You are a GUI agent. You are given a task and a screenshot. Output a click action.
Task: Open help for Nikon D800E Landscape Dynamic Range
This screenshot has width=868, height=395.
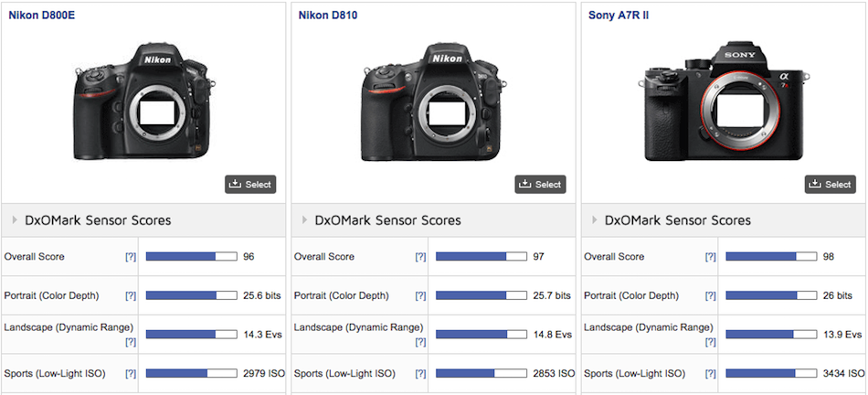131,341
